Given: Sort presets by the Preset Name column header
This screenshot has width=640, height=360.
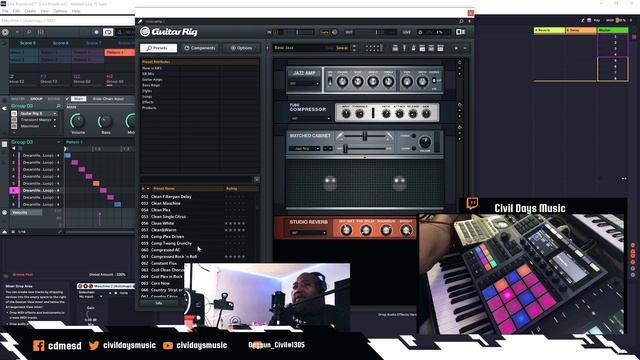Looking at the screenshot, I should [x=164, y=189].
